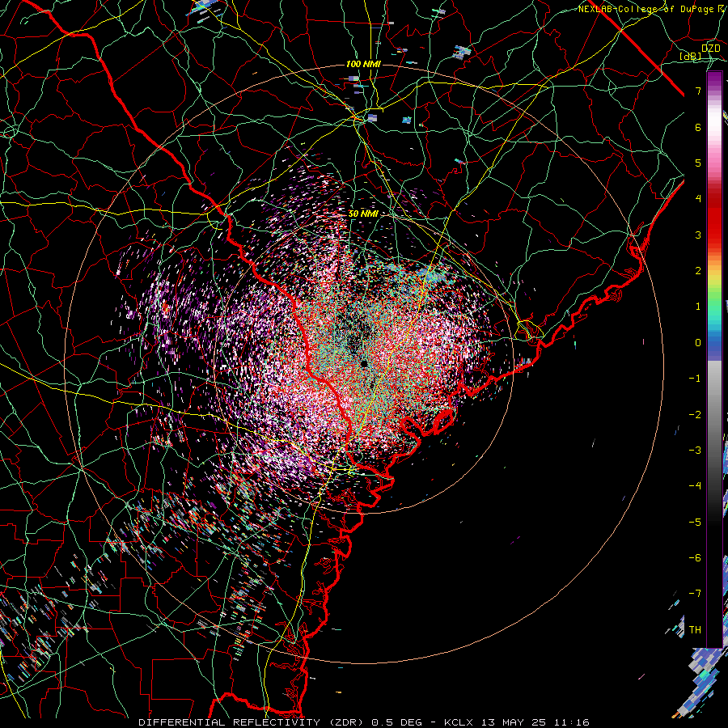Click the -6 dB tick label on the scale
The height and width of the screenshot is (728, 728).
click(x=695, y=558)
